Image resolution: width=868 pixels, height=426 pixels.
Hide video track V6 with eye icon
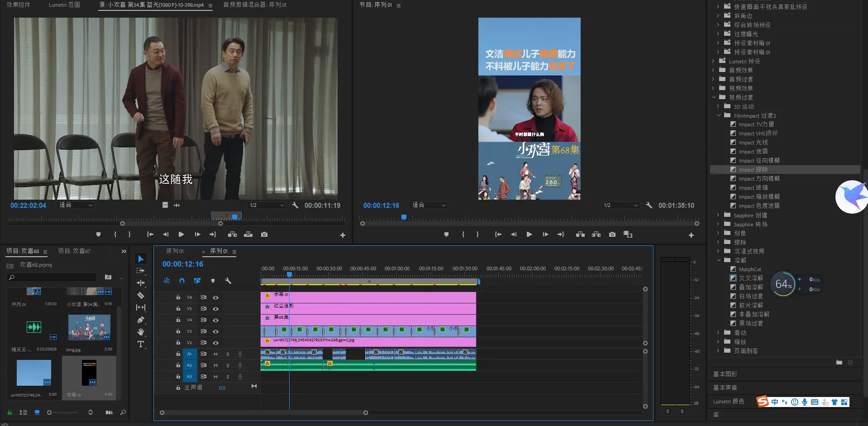(x=216, y=297)
